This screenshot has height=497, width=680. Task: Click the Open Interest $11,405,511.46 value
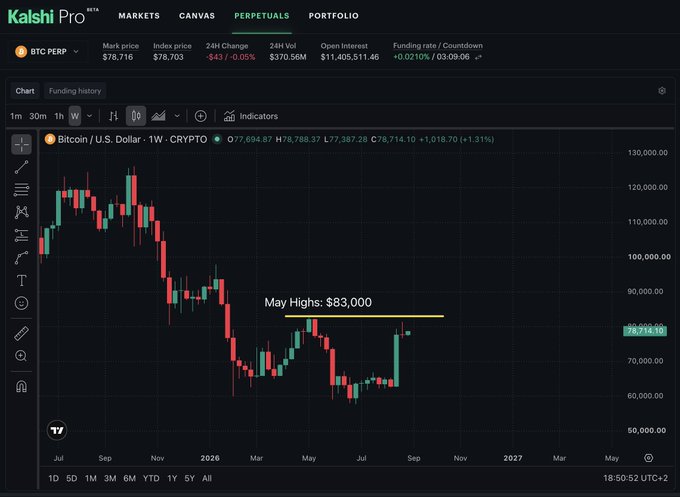(x=350, y=57)
